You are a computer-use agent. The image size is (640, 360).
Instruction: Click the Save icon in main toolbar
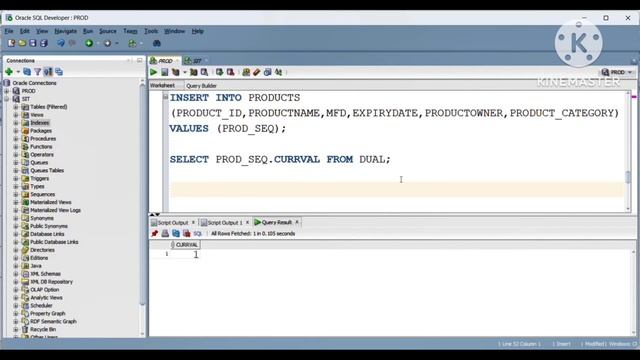tap(33, 43)
